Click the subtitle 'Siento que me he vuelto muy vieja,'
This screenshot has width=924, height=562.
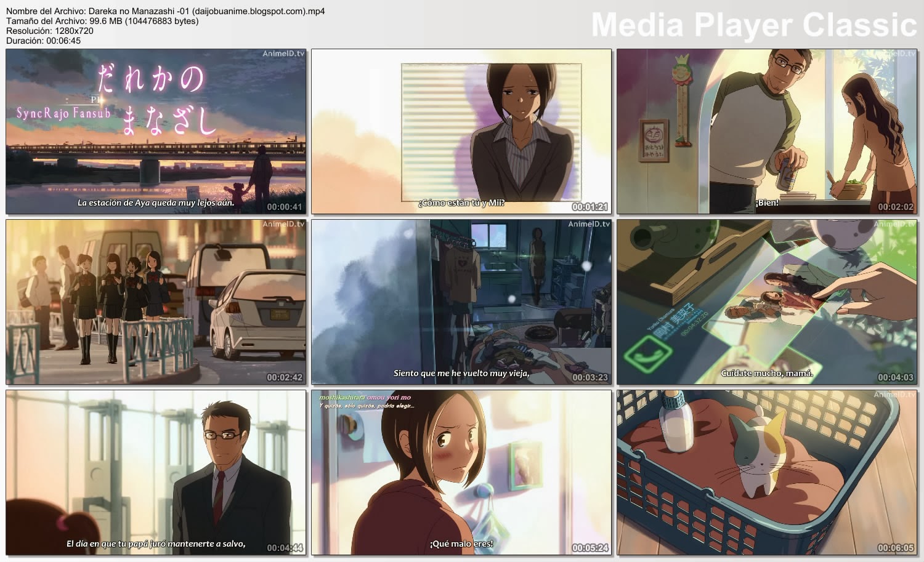click(x=461, y=373)
